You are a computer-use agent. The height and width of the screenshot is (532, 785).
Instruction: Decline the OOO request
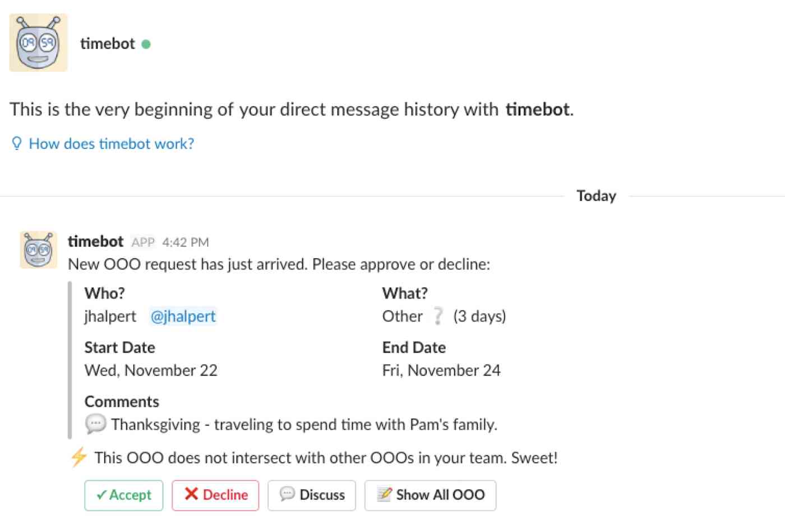[x=216, y=495]
